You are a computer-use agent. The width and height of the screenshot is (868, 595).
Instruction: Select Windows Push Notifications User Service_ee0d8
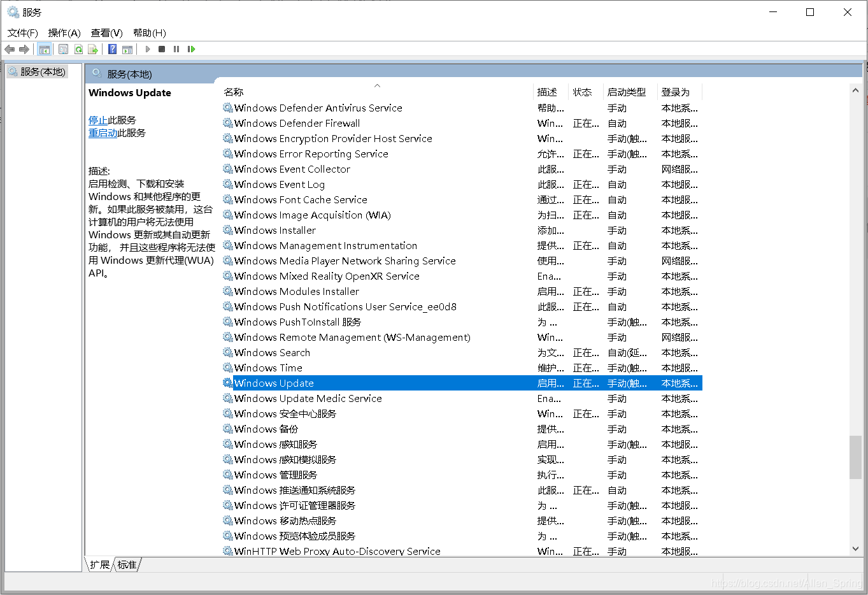coord(462,306)
